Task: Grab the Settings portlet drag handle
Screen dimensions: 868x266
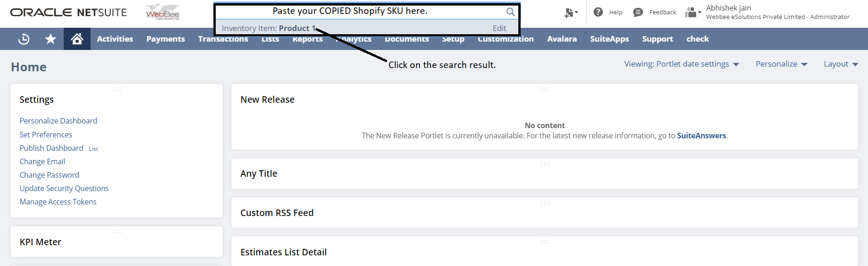Action: point(117,89)
